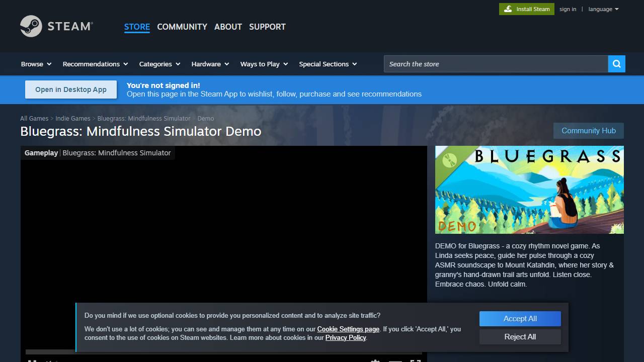Expand the Hardware menu
644x362 pixels.
pos(210,64)
